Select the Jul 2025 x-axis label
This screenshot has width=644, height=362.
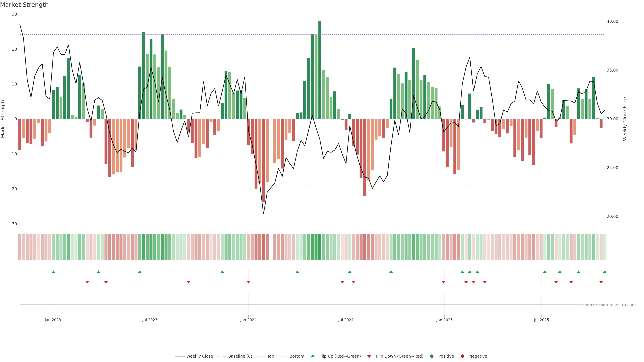tap(541, 320)
